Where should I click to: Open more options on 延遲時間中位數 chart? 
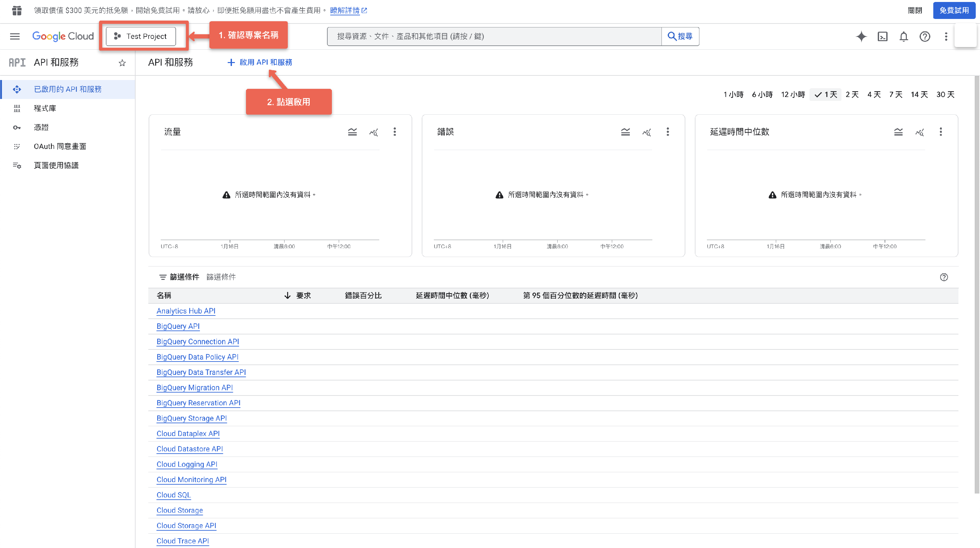pyautogui.click(x=940, y=132)
